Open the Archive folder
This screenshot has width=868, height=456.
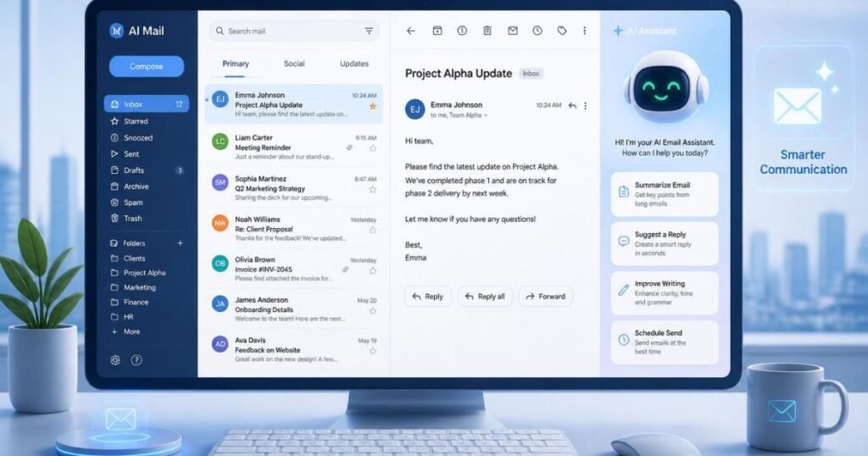click(x=130, y=186)
